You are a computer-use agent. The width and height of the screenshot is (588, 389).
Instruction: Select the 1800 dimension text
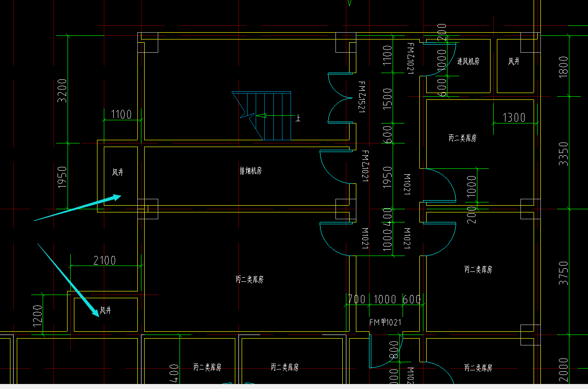pos(564,67)
